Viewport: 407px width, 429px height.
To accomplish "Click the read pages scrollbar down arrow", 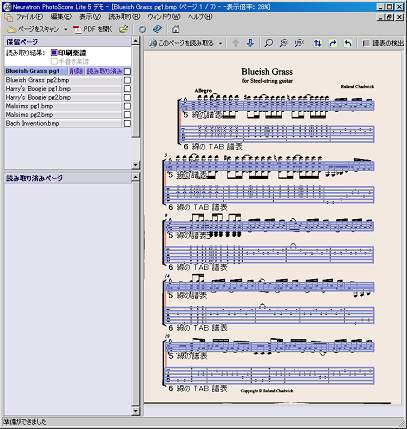I will point(135,411).
